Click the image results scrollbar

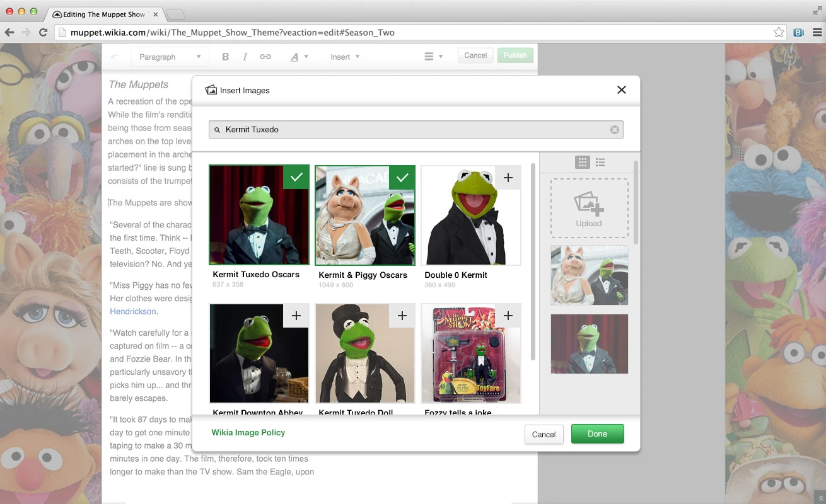533,261
